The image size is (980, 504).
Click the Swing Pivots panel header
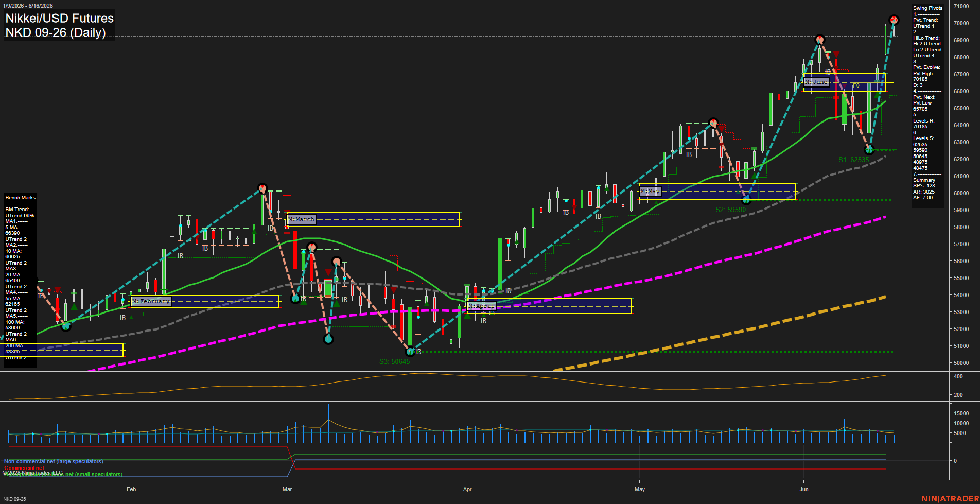point(928,8)
